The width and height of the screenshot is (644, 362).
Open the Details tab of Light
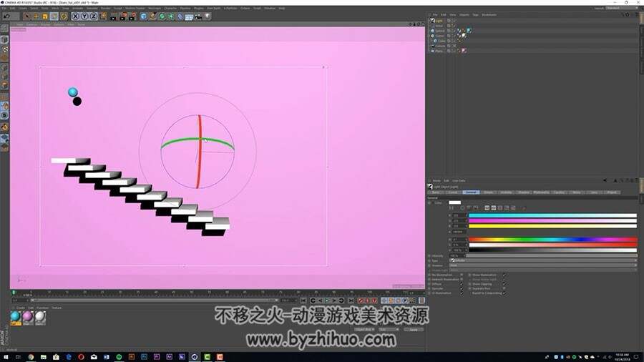488,192
